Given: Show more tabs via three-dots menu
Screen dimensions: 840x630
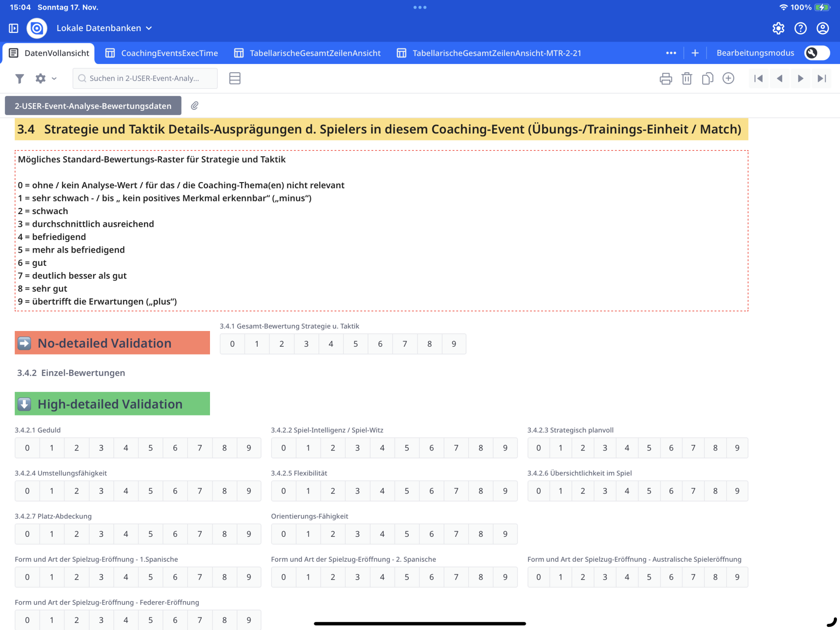Looking at the screenshot, I should pyautogui.click(x=671, y=53).
